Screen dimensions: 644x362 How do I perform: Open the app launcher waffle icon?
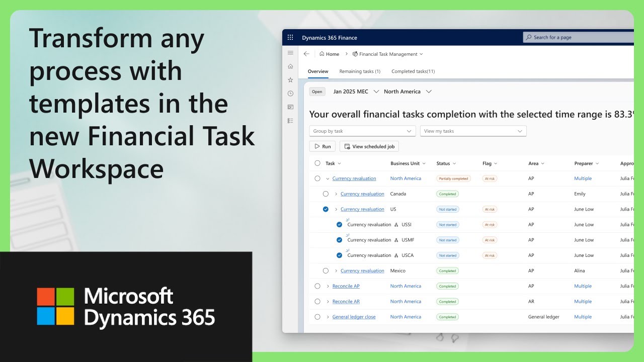coord(290,37)
